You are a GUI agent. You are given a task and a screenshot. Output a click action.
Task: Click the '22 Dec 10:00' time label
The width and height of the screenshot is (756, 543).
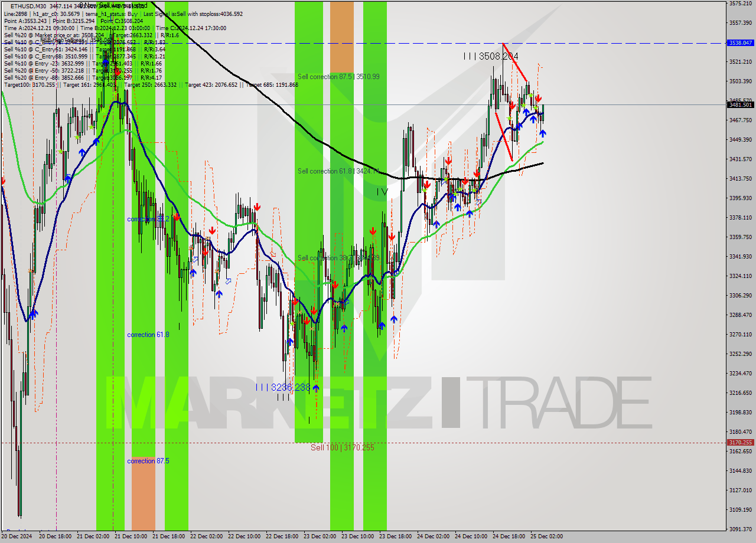(245, 537)
